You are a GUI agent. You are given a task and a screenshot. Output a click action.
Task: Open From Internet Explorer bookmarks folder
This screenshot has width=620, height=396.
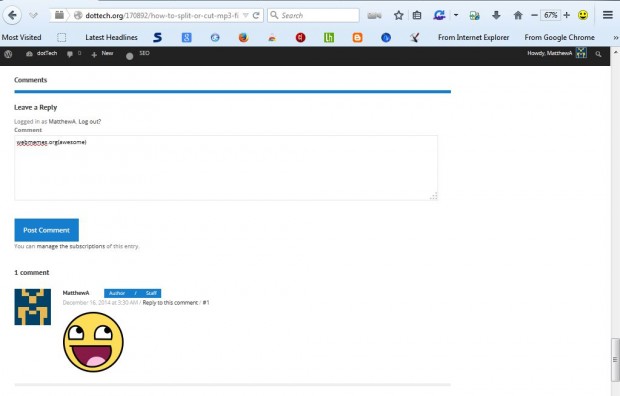pyautogui.click(x=473, y=38)
